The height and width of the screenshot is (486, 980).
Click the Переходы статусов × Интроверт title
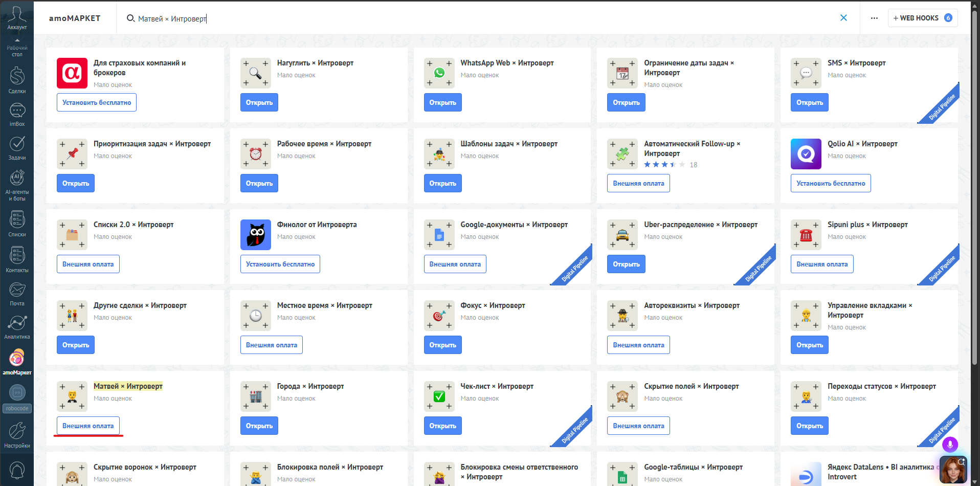point(882,386)
